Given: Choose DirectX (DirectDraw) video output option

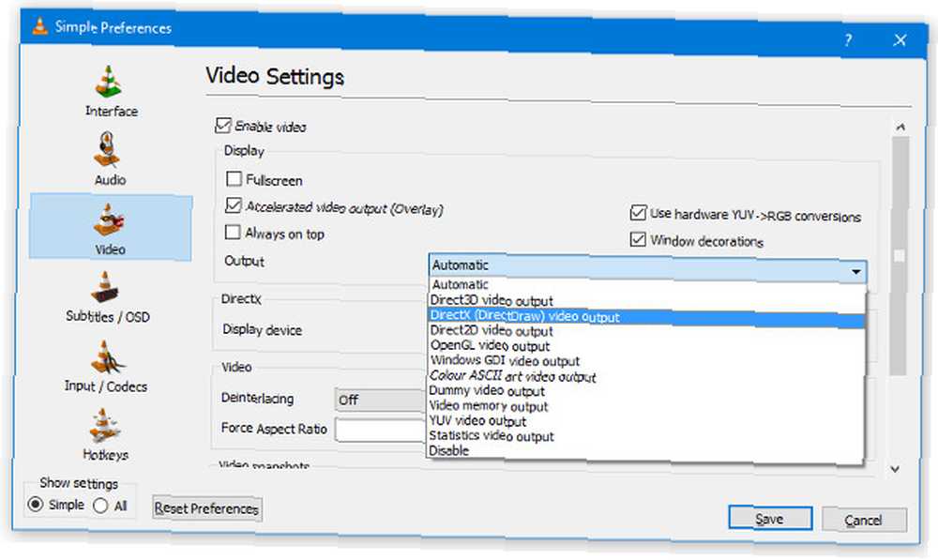Looking at the screenshot, I should [646, 316].
